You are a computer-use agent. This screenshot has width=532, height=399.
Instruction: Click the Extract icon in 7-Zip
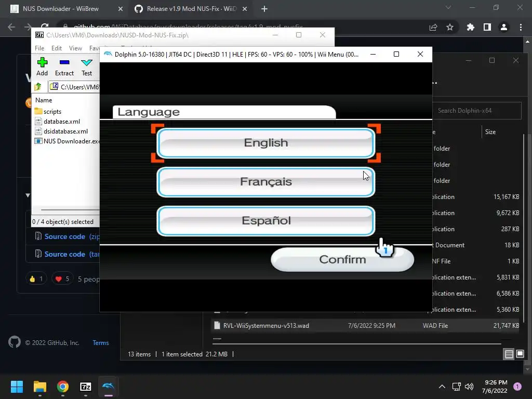pyautogui.click(x=64, y=67)
